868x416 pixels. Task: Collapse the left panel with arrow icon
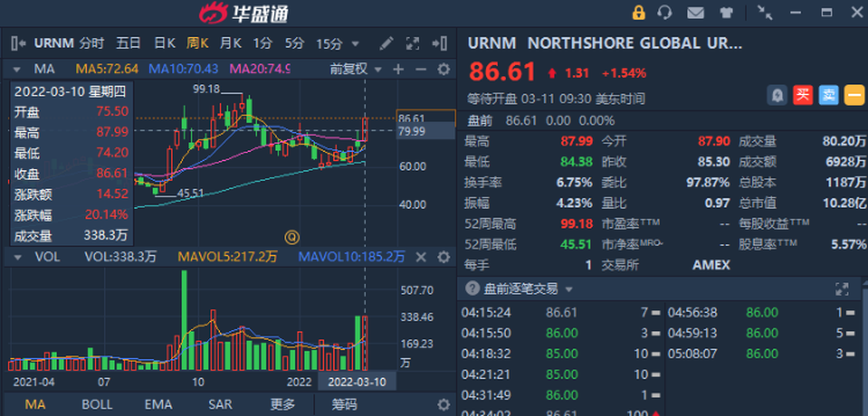pyautogui.click(x=19, y=43)
